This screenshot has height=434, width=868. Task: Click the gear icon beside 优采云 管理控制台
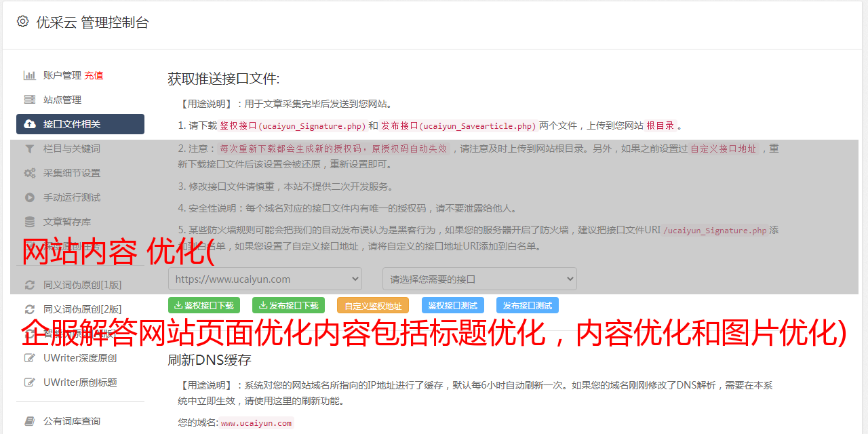[x=23, y=22]
